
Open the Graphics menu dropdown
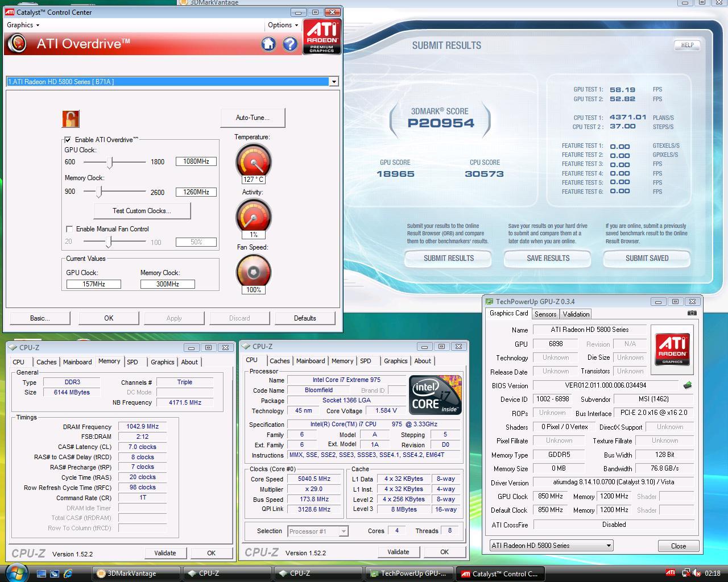point(23,25)
